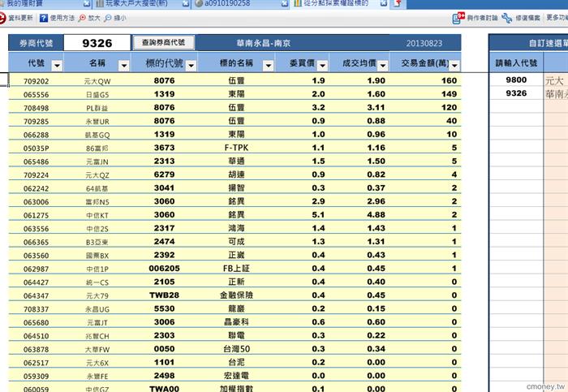Close the 玩家大戶大搜密(新) tab

[186, 3]
